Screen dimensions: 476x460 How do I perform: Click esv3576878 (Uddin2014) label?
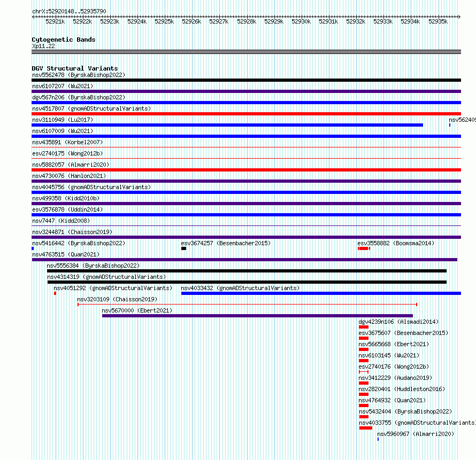(67, 209)
